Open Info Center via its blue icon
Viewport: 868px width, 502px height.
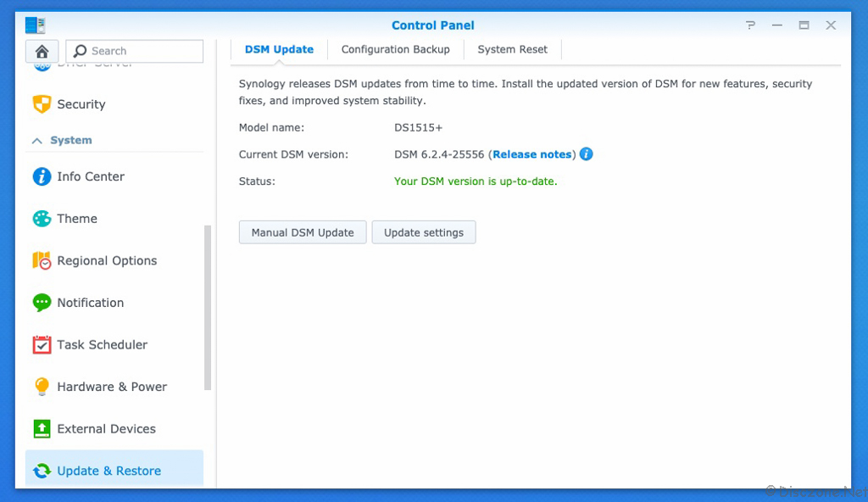tap(42, 176)
